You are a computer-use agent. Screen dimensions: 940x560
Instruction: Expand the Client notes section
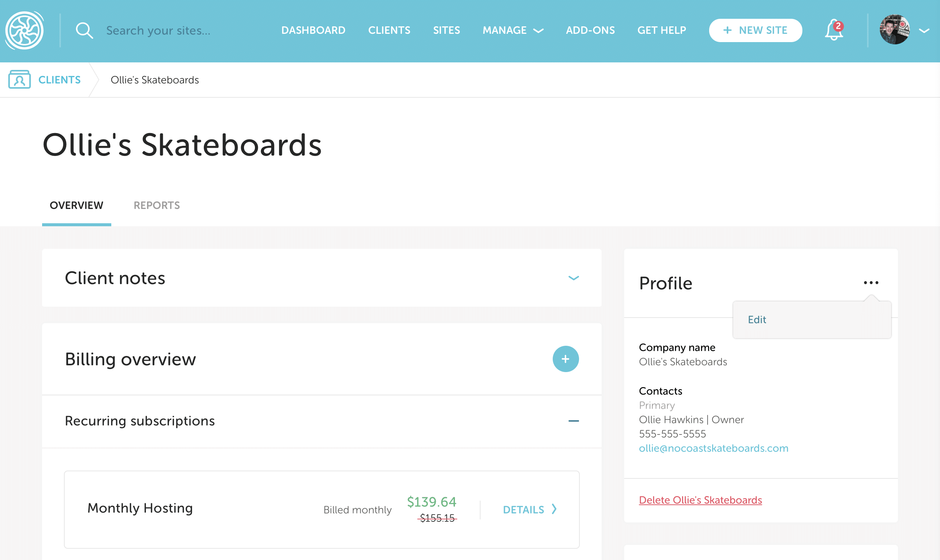(573, 278)
